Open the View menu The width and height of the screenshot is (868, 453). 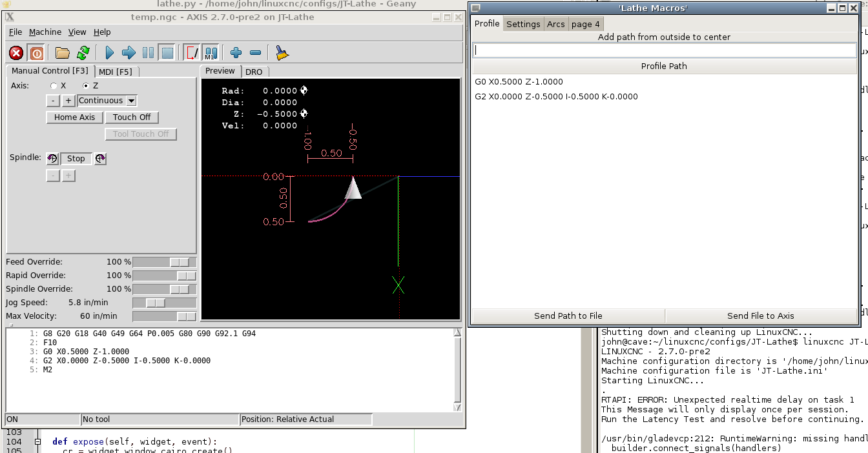[x=77, y=32]
